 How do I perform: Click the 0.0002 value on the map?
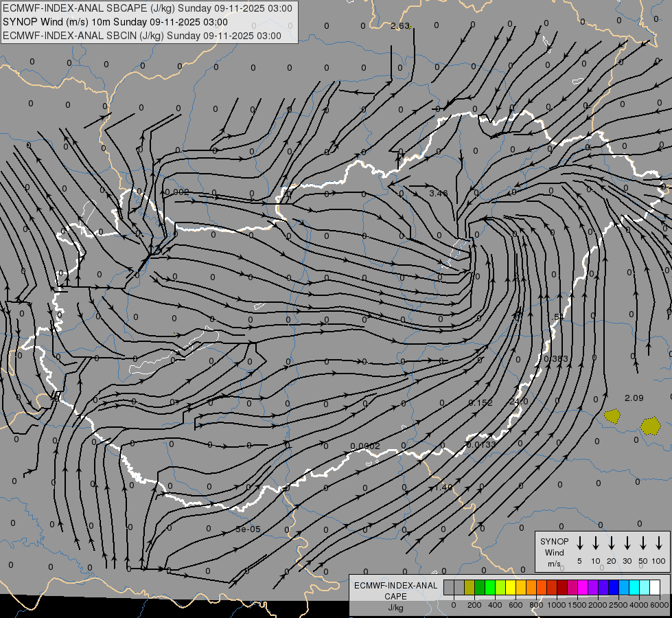click(x=365, y=446)
